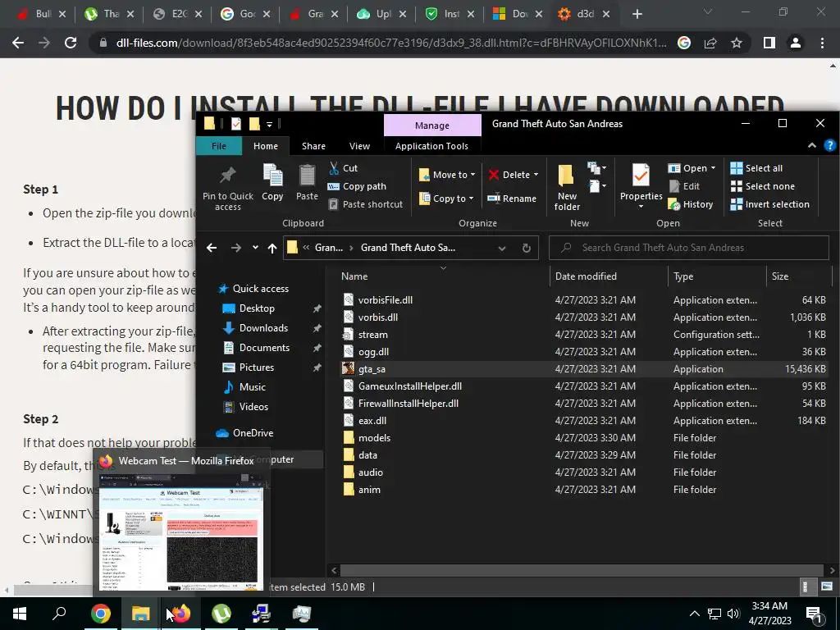Go up one folder level
Viewport: 840px width, 630px height.
point(272,248)
